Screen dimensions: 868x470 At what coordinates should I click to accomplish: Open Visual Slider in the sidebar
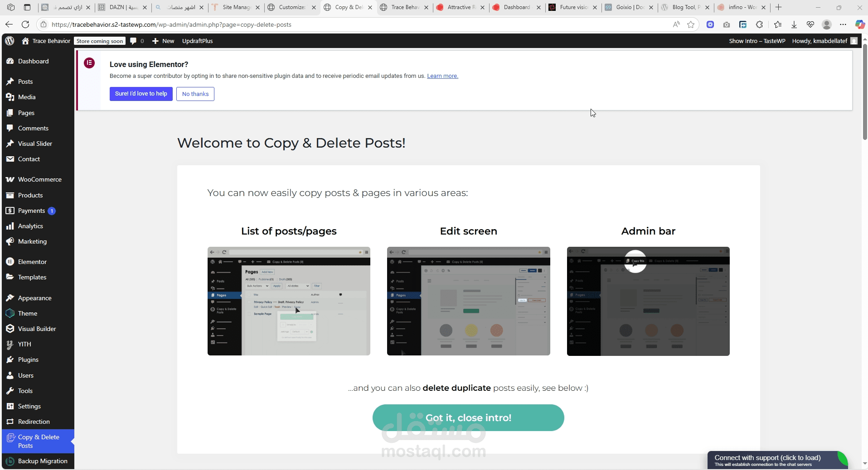coord(38,144)
